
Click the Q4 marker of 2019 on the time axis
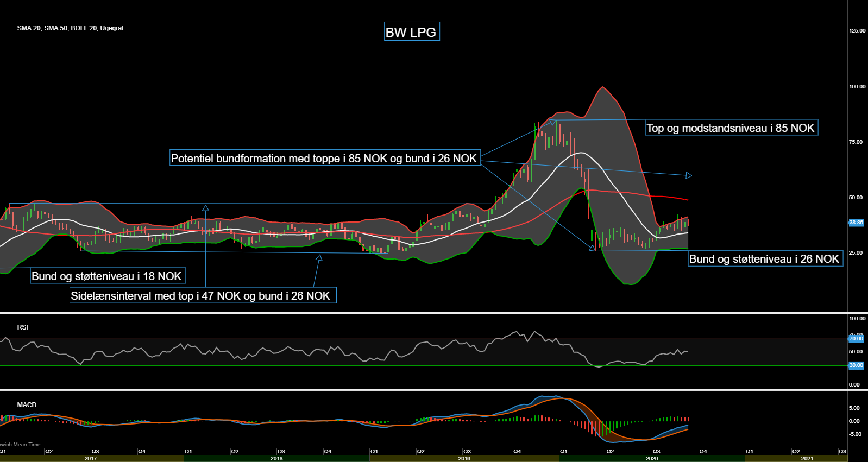click(517, 452)
